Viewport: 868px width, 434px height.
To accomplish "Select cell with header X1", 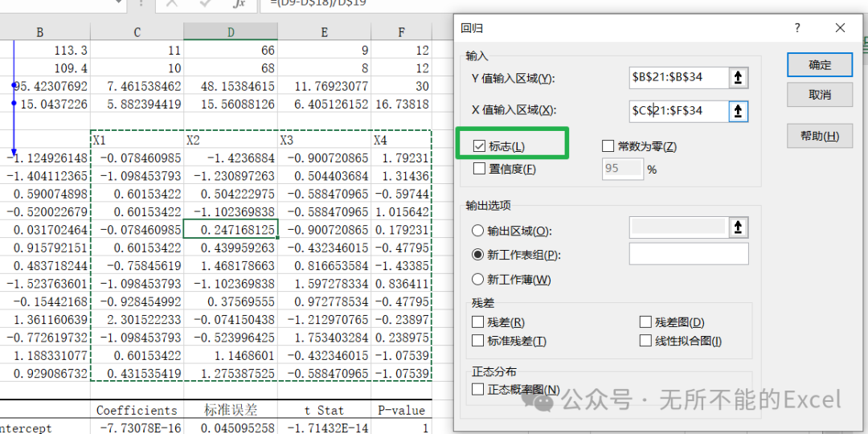I will pos(137,140).
